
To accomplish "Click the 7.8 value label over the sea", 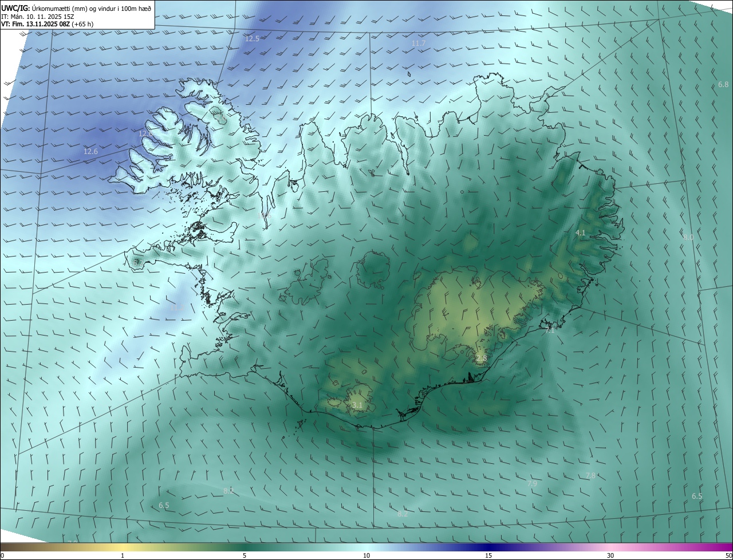I will pyautogui.click(x=590, y=476).
